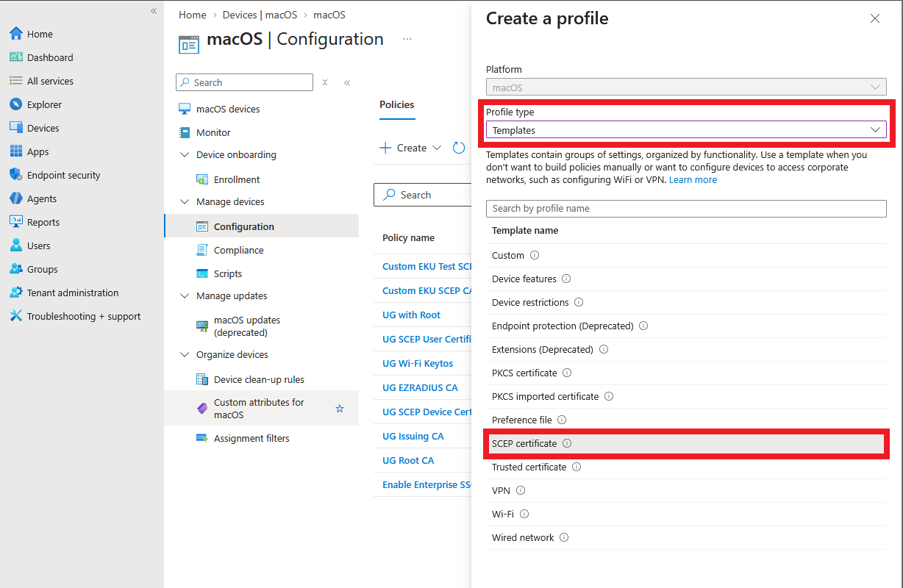Image resolution: width=903 pixels, height=588 pixels.
Task: Switch to the Policies tab
Action: click(x=397, y=104)
